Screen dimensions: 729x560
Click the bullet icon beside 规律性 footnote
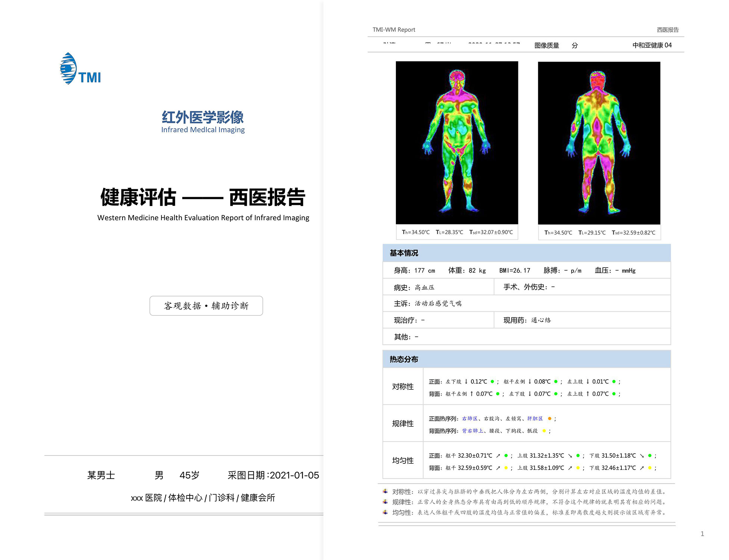pos(385,502)
